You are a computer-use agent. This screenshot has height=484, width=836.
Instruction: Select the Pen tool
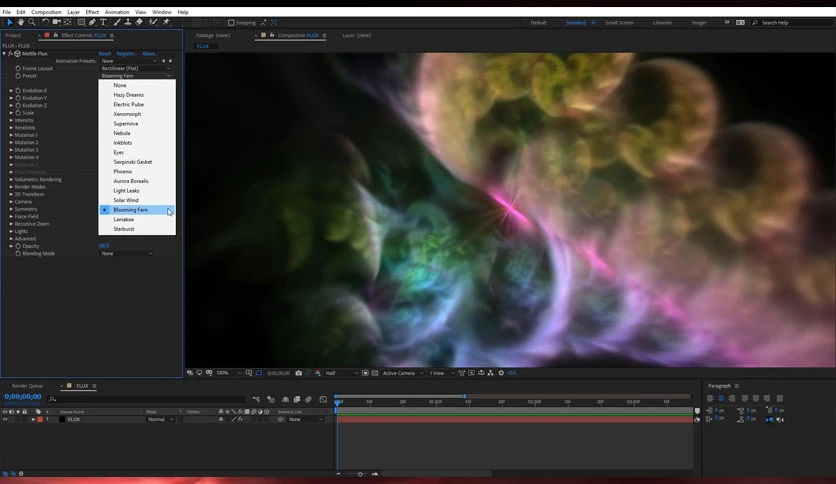[92, 22]
